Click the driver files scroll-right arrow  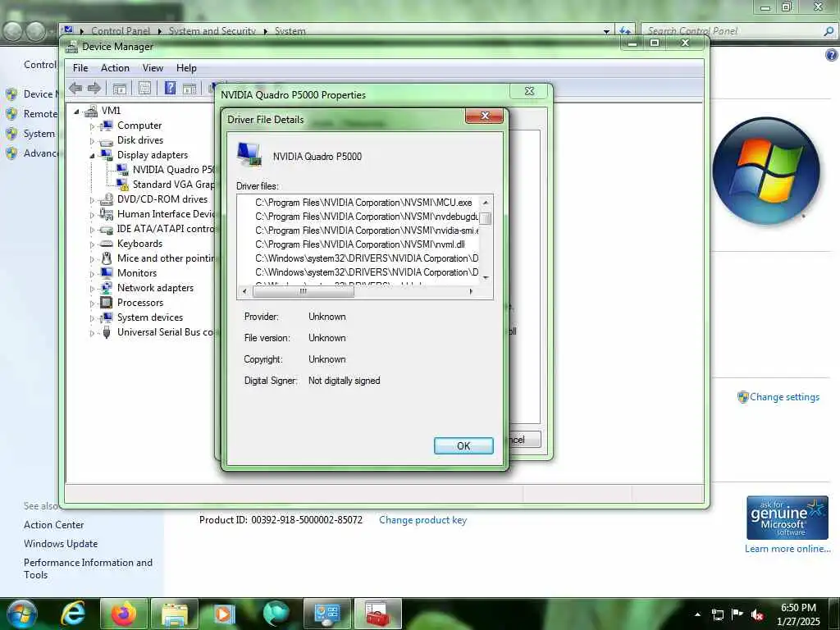coord(471,291)
